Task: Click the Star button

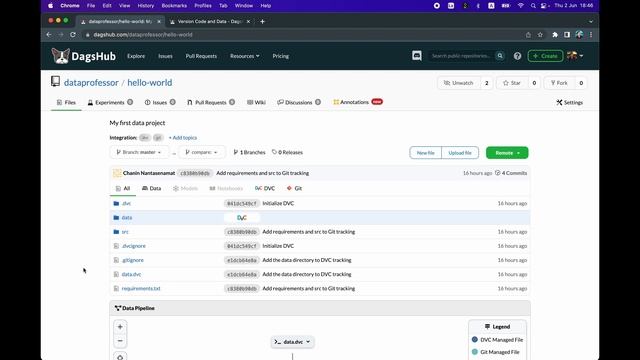Action: 512,83
